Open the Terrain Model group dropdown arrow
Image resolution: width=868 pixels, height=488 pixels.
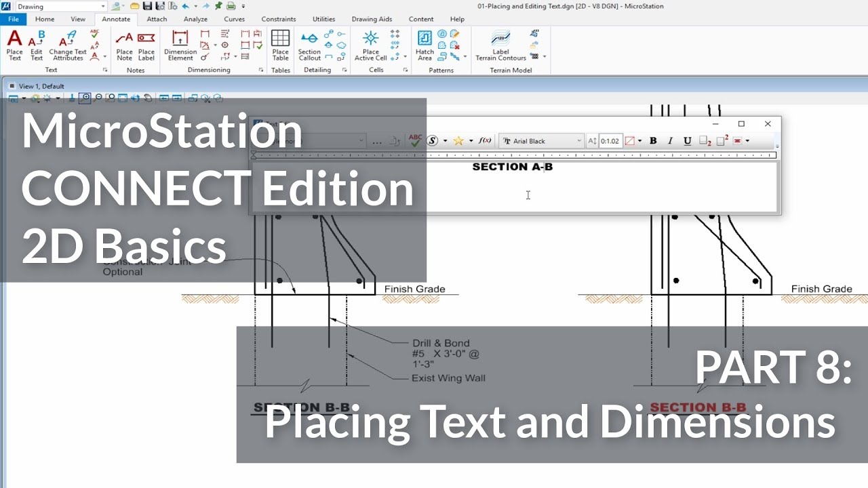(x=545, y=56)
